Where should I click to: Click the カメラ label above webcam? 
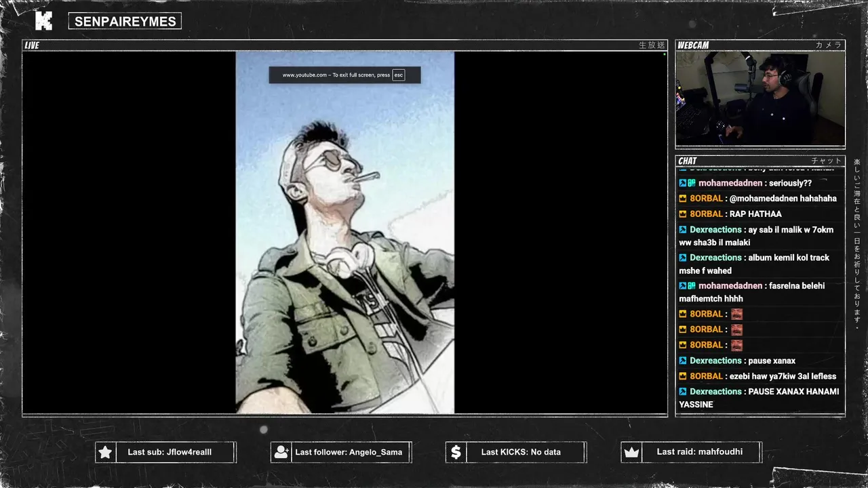click(829, 45)
